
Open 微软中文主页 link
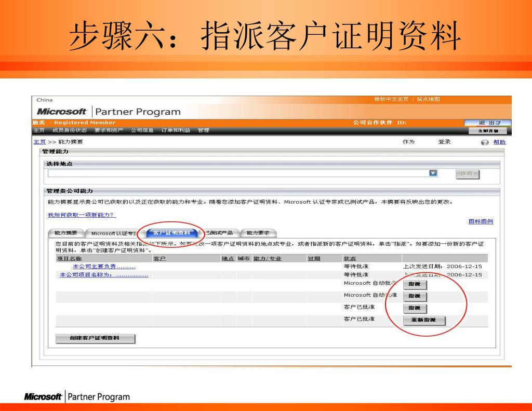(391, 99)
